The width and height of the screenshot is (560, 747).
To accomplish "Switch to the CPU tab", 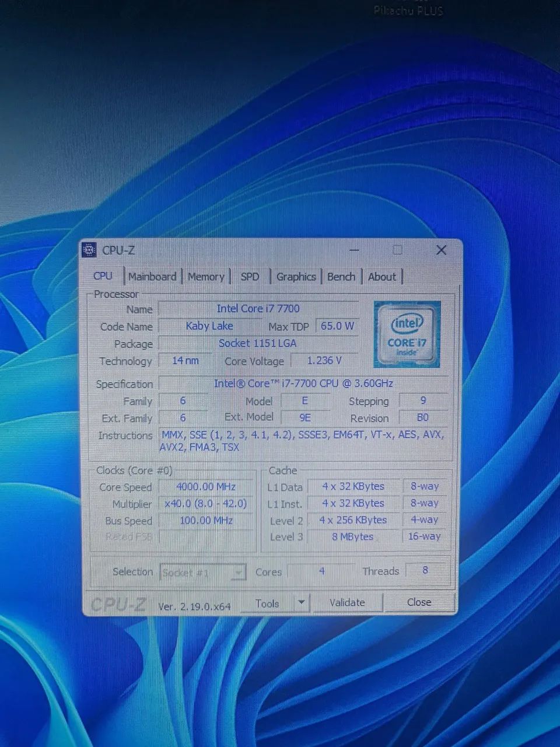I will pyautogui.click(x=103, y=276).
